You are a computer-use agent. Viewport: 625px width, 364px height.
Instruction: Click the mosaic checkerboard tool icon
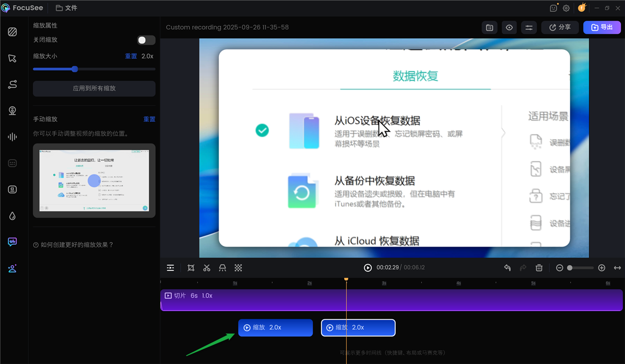(x=238, y=268)
